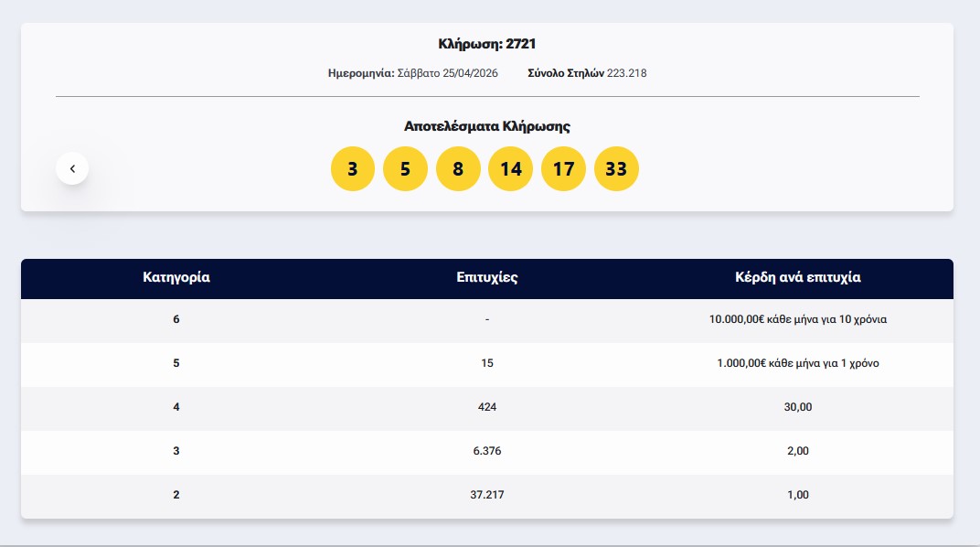Click the Κατηγορία column header
The height and width of the screenshot is (547, 980).
pos(176,277)
